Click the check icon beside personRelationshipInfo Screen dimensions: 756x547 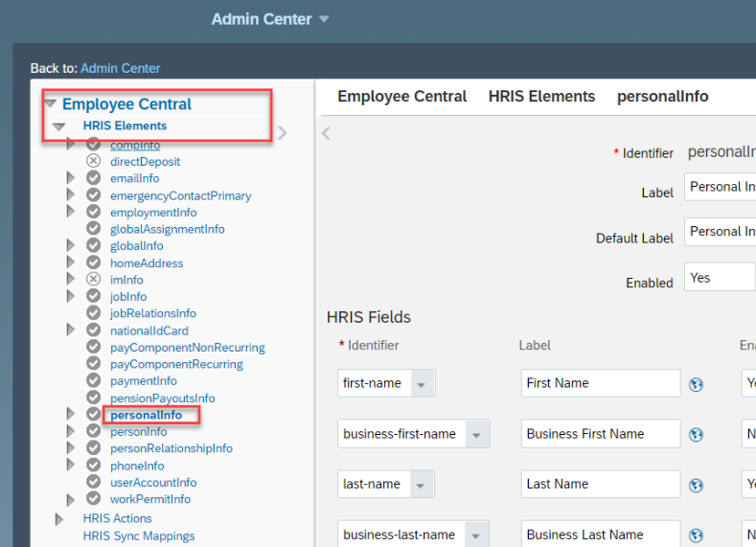coord(94,447)
